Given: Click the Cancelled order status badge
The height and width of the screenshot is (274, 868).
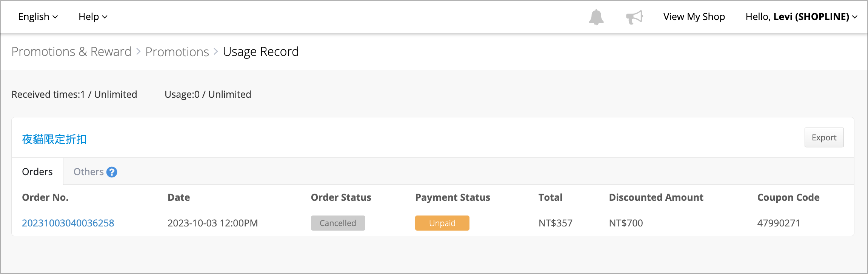Looking at the screenshot, I should pos(338,223).
